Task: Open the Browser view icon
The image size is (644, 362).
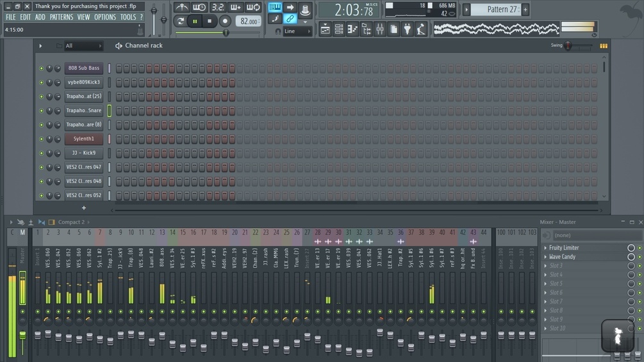Action: [x=367, y=29]
